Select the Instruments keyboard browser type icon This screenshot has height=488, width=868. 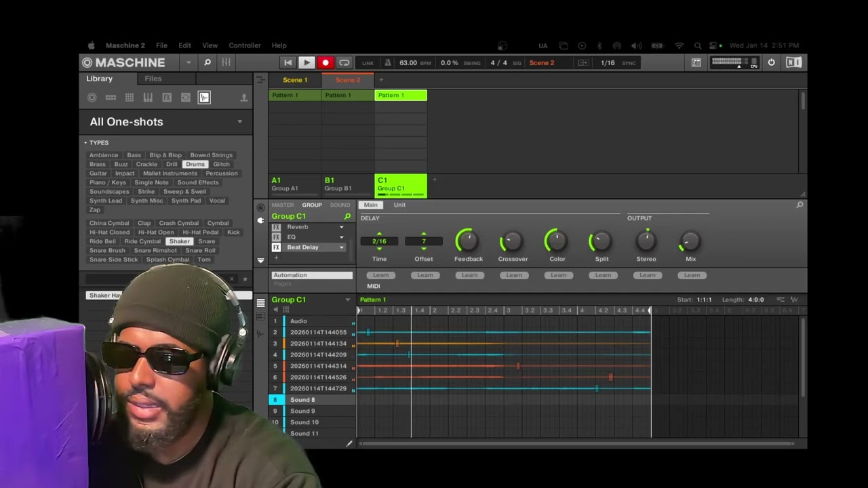[x=148, y=98]
